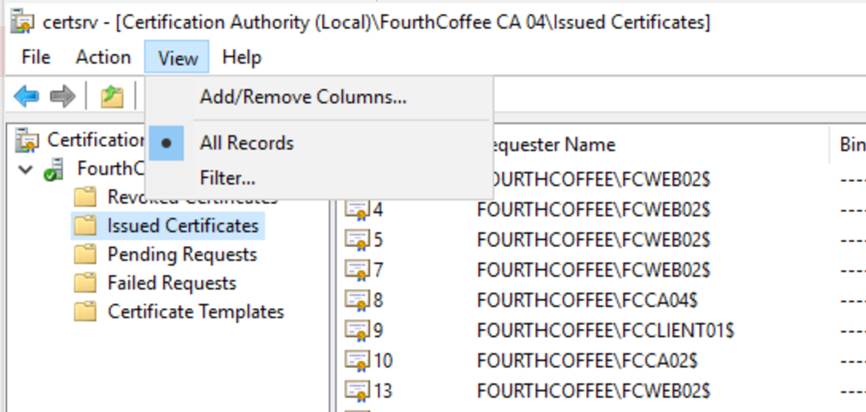
Task: Collapse the FourthCoffee CA tree node
Action: 25,169
